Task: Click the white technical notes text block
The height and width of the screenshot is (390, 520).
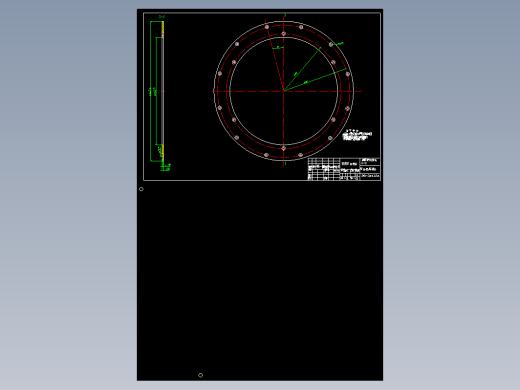Action: click(x=357, y=135)
